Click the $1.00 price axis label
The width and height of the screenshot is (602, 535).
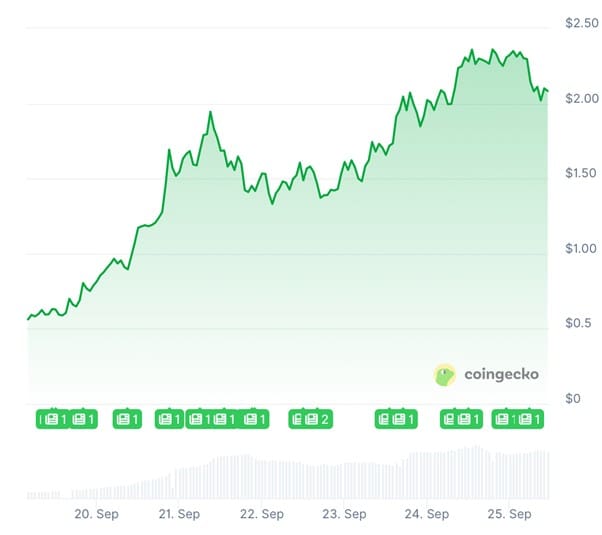[x=581, y=248]
